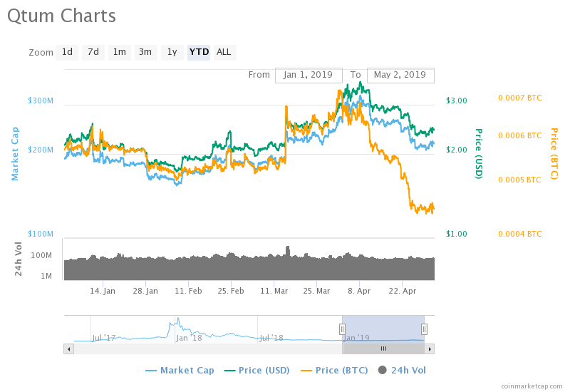570x392 pixels.
Task: Select the 7d zoom range
Action: tap(93, 52)
